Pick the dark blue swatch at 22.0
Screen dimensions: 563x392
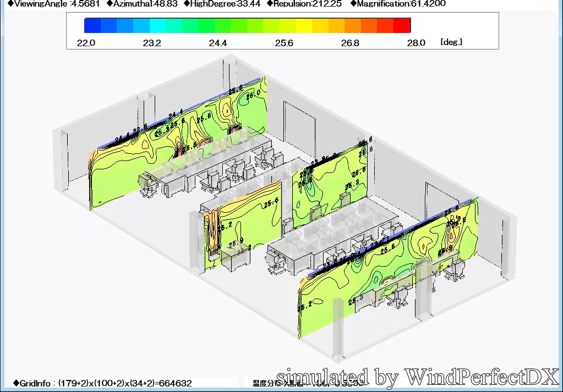tap(92, 25)
